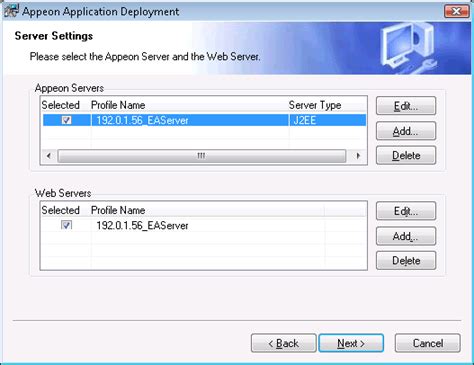The height and width of the screenshot is (365, 474).
Task: Click the Appeon Application Deployment title bar icon
Action: pos(11,11)
